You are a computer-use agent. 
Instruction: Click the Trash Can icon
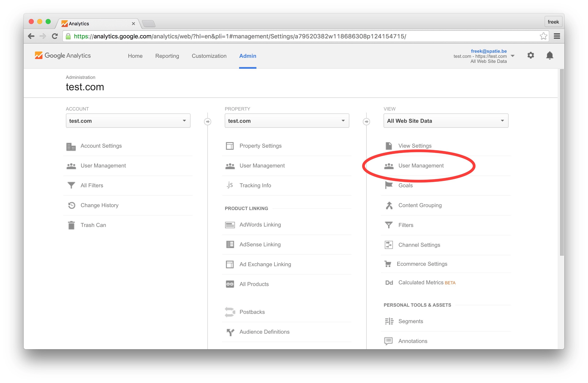pos(71,225)
